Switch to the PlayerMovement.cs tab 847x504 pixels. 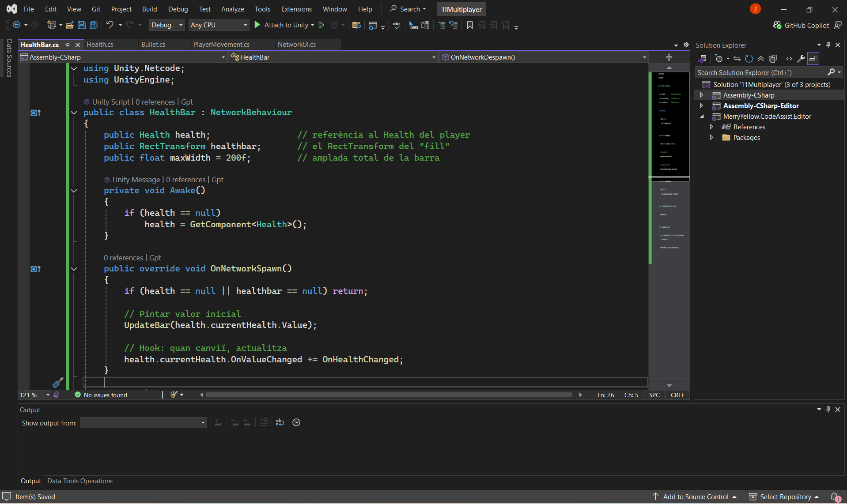click(x=221, y=45)
